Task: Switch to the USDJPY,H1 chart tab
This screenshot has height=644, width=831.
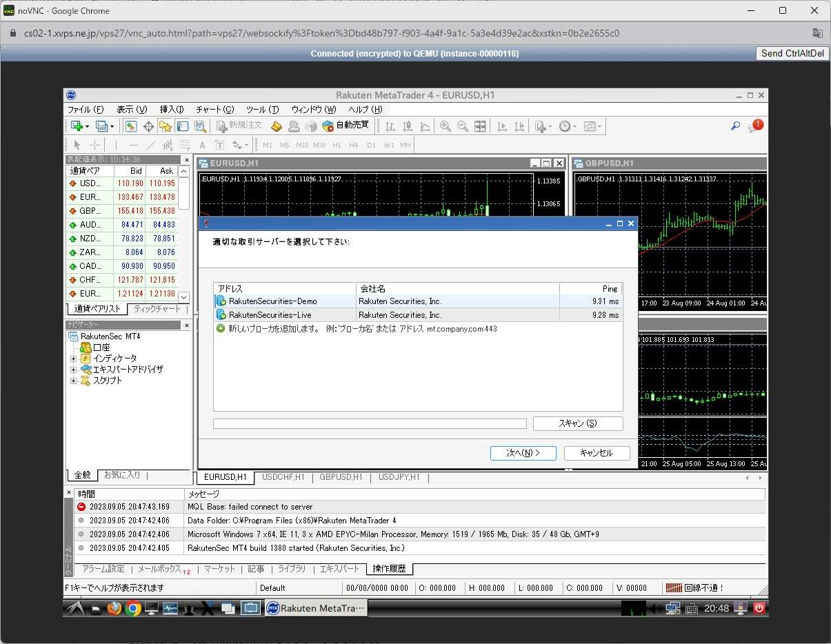Action: tap(399, 477)
